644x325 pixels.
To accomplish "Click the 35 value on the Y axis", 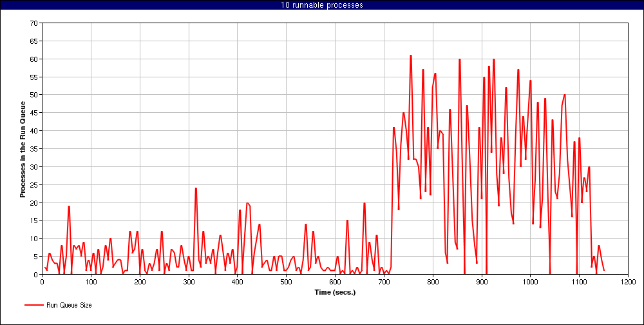I will point(34,148).
